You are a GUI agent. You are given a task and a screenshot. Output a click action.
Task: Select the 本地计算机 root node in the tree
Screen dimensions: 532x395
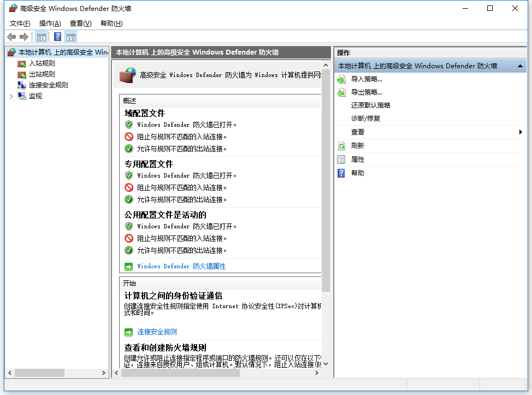[63, 52]
